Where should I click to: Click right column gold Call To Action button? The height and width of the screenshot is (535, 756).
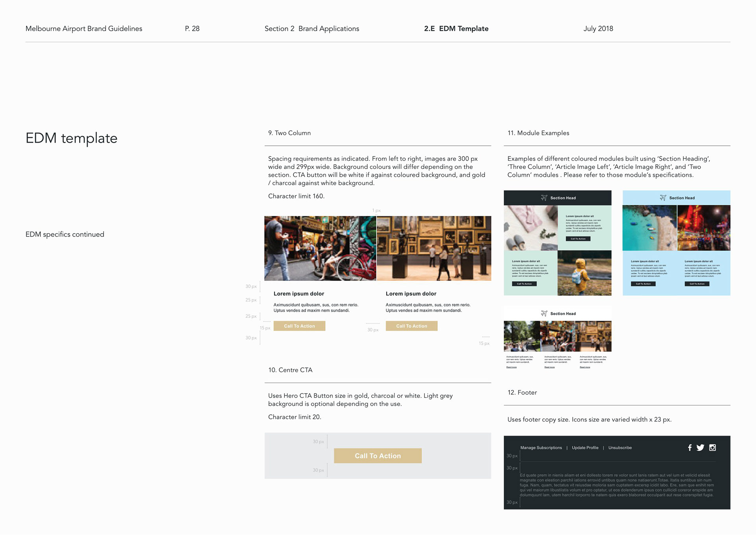coord(411,326)
